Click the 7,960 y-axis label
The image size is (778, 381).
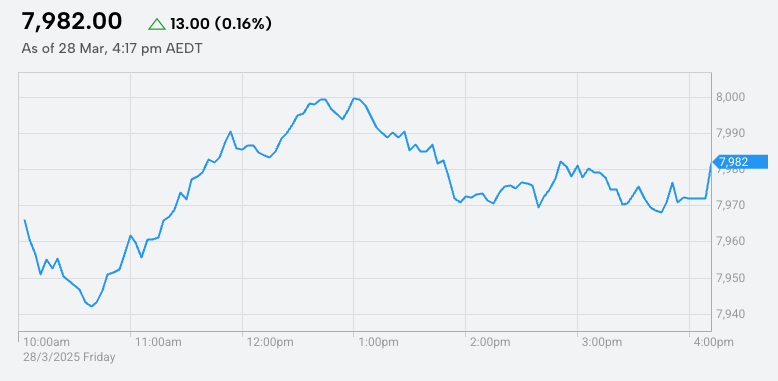pyautogui.click(x=731, y=241)
